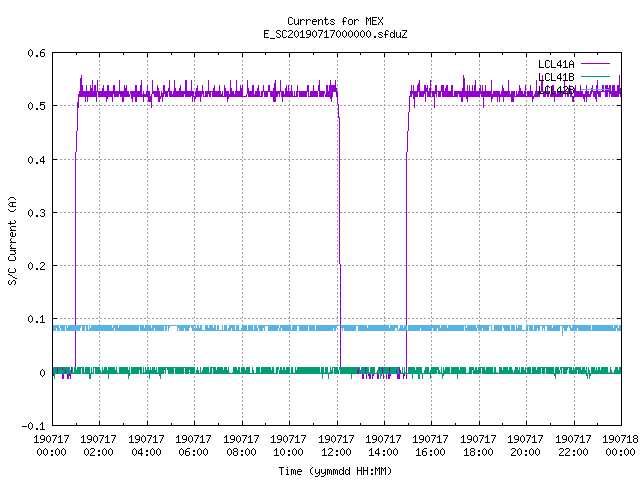Click the 08:00 time tick label
The width and height of the screenshot is (640, 480).
(x=241, y=452)
